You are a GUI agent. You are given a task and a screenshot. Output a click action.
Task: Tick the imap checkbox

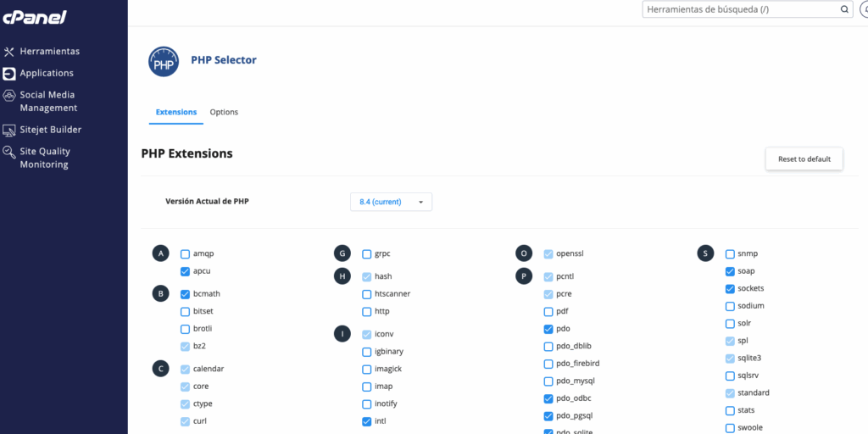coord(366,387)
